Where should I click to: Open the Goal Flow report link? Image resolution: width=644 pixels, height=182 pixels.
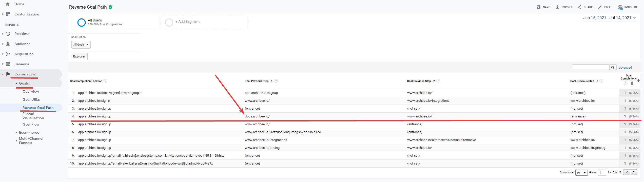point(31,124)
